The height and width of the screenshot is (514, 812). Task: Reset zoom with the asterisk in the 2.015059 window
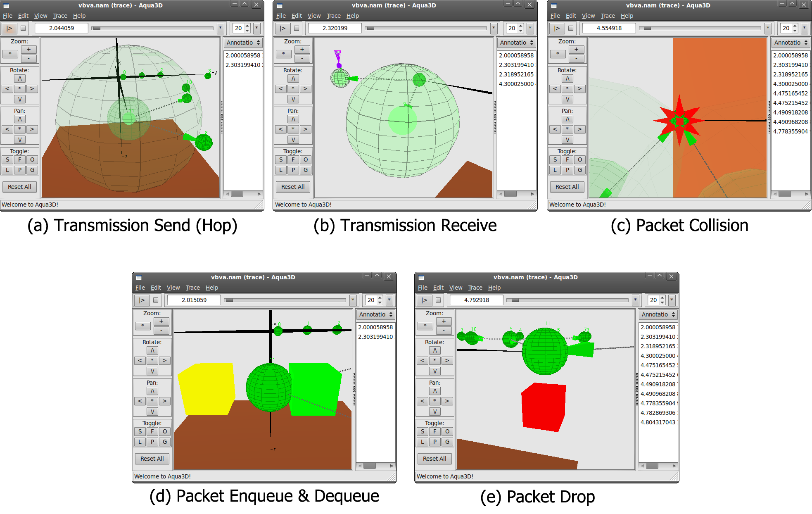[x=143, y=326]
